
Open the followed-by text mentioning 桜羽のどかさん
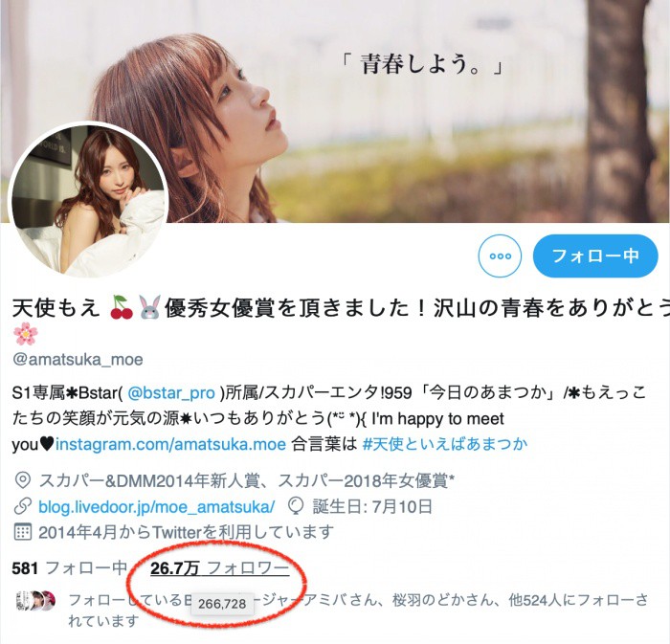358,611
